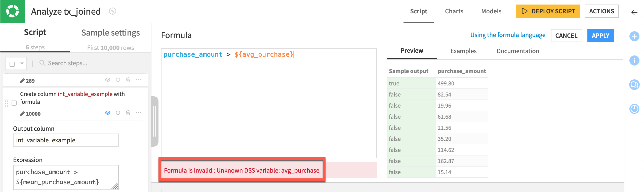Toggle the eye preview on the int_variable_example step
Image resolution: width=644 pixels, height=192 pixels.
click(x=108, y=113)
